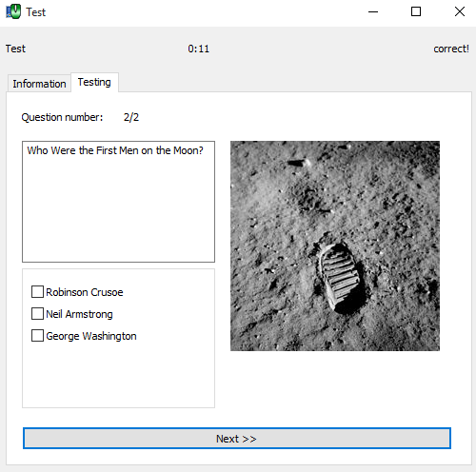
Task: Click the correct! status label
Action: click(x=451, y=49)
